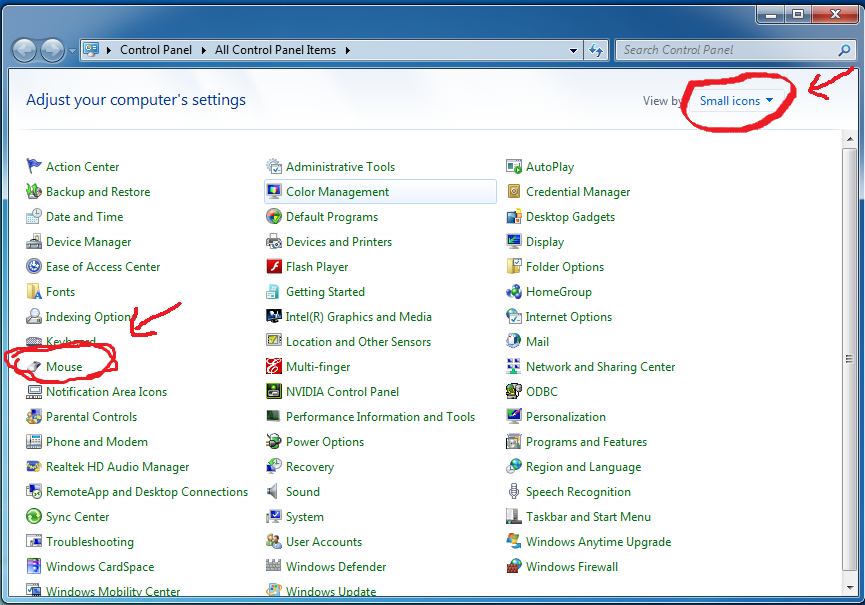The width and height of the screenshot is (865, 605).
Task: Open the Flash Player icon
Action: 274,266
